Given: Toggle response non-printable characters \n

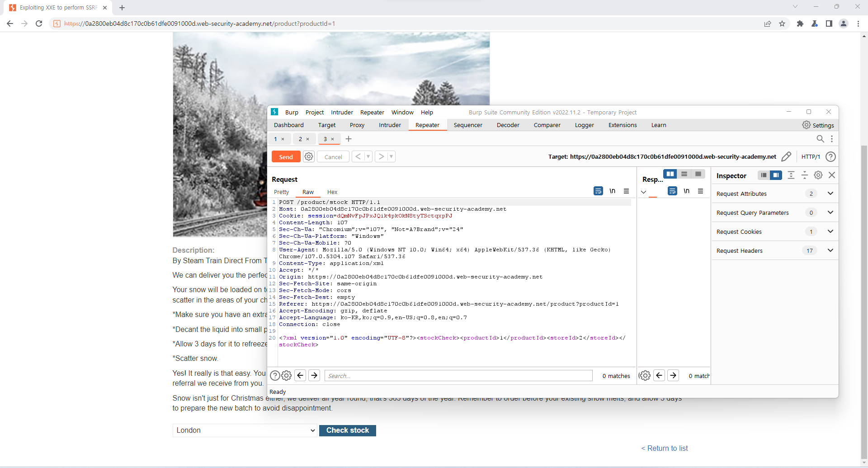Looking at the screenshot, I should [x=686, y=191].
